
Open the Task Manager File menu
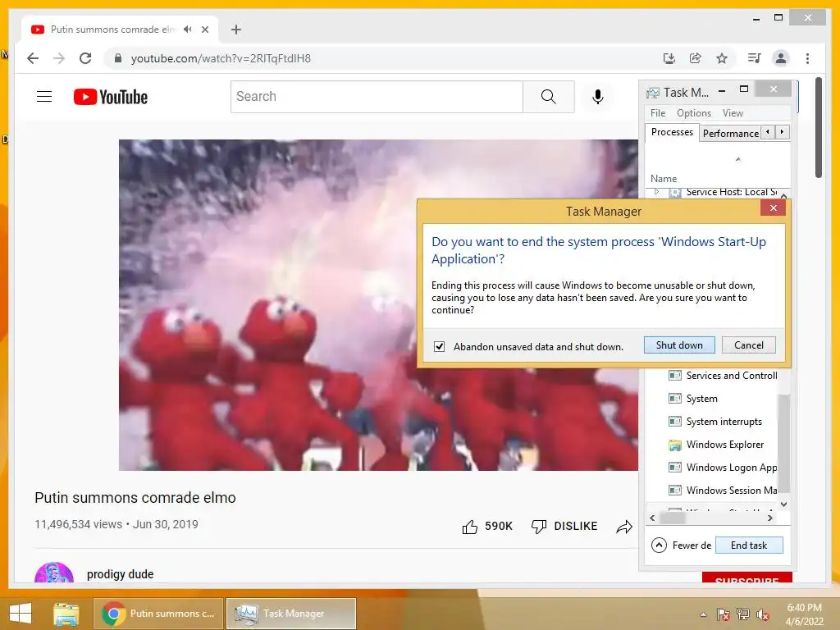pyautogui.click(x=657, y=113)
